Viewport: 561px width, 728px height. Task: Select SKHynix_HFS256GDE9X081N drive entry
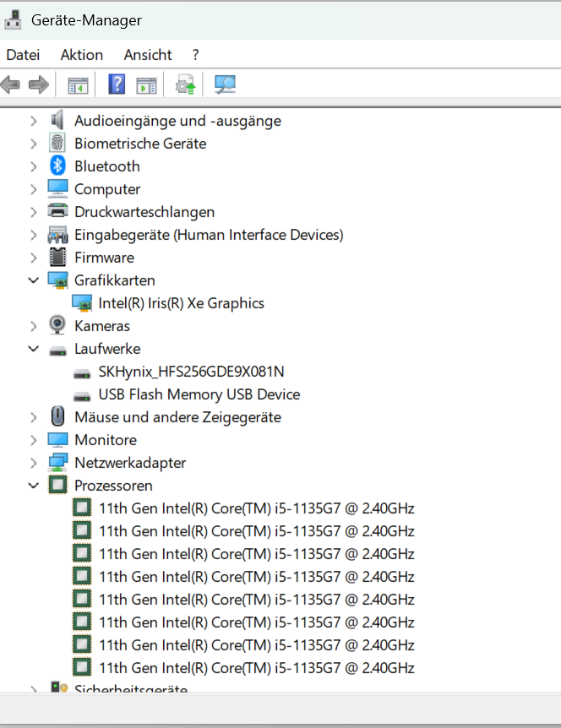(x=191, y=372)
